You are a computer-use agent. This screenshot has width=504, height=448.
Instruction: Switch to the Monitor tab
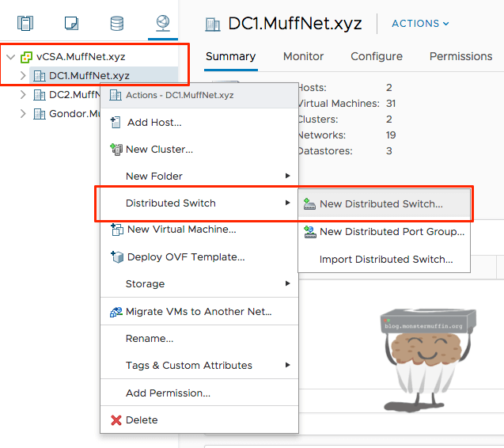coord(304,57)
